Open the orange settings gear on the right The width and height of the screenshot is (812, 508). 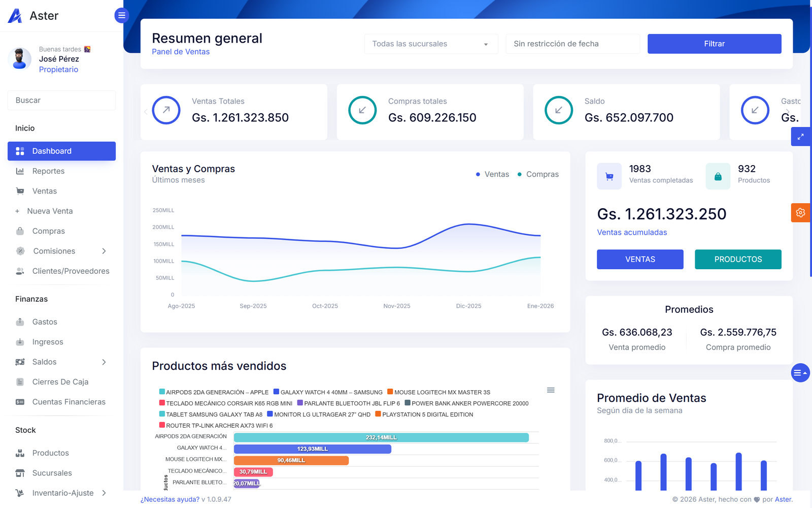tap(800, 213)
